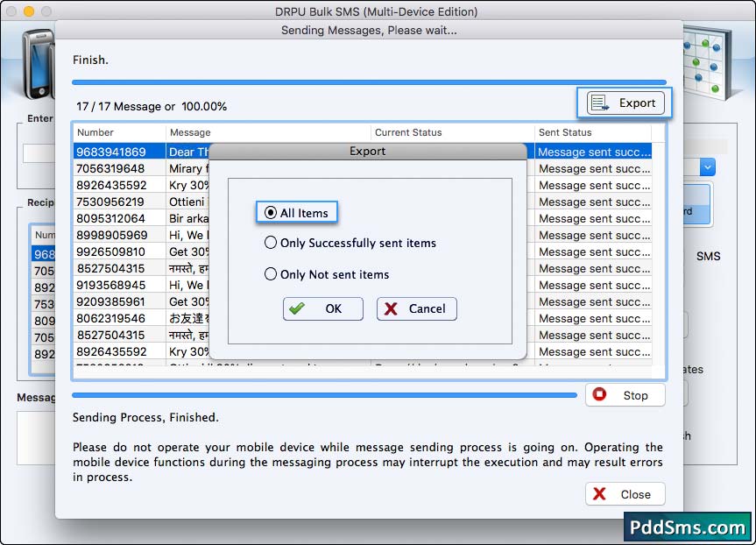This screenshot has height=545, width=756.
Task: Click '17 / 17 Message or 100.00%' text
Action: (152, 106)
